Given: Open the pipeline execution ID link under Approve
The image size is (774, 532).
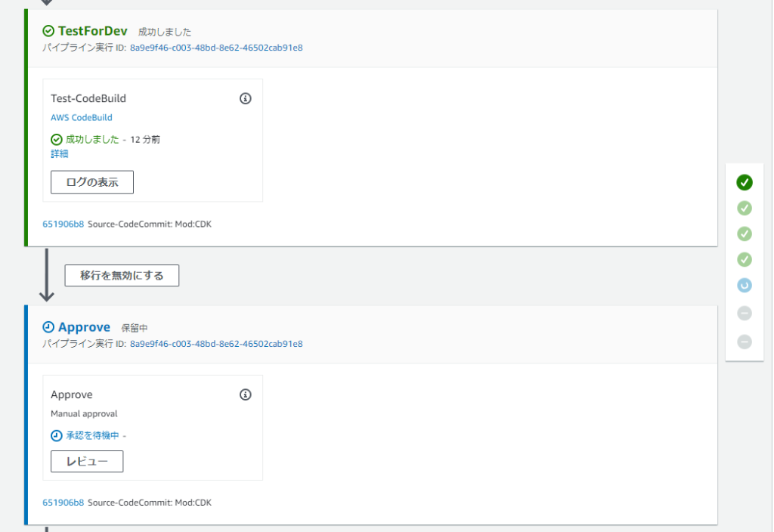Looking at the screenshot, I should click(x=216, y=344).
